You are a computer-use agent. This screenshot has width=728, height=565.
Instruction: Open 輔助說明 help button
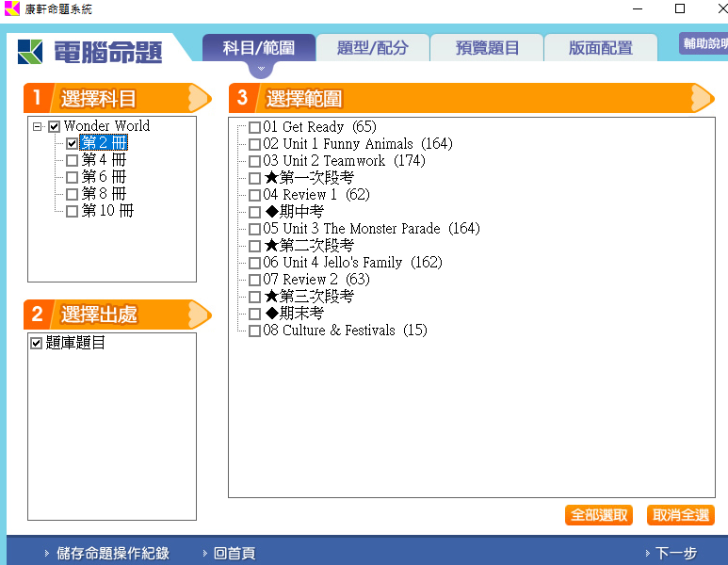pyautogui.click(x=704, y=43)
